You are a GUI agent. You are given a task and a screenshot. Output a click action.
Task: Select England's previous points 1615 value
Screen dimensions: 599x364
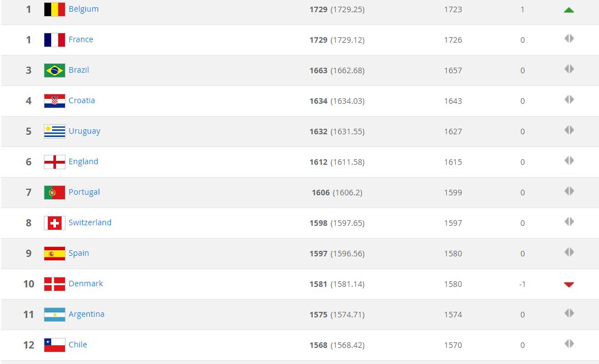tap(453, 162)
